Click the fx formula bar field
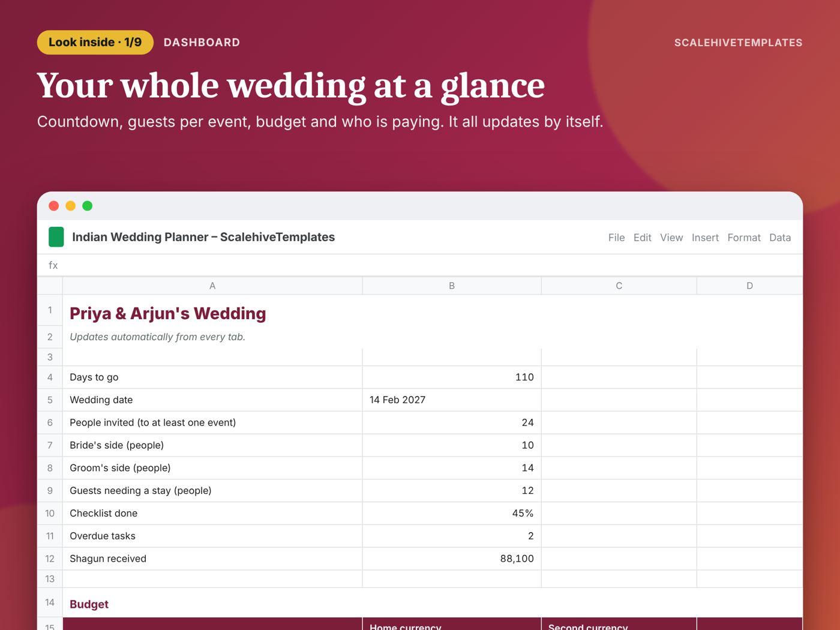 pos(420,265)
